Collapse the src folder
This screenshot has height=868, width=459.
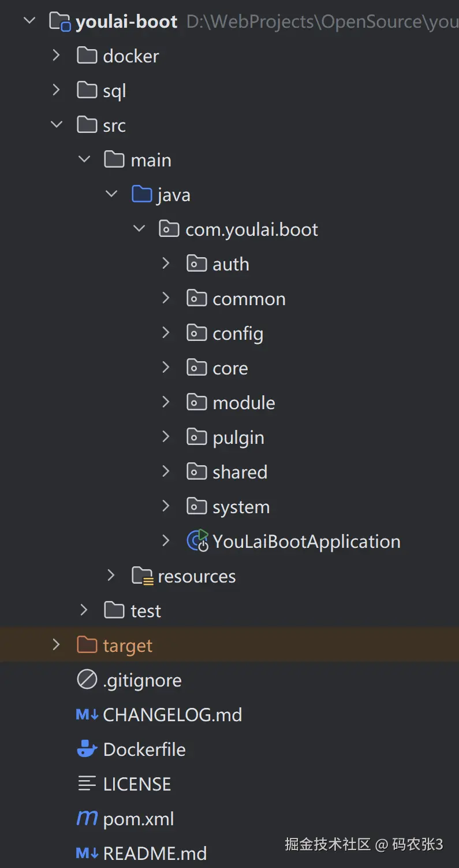coord(56,125)
